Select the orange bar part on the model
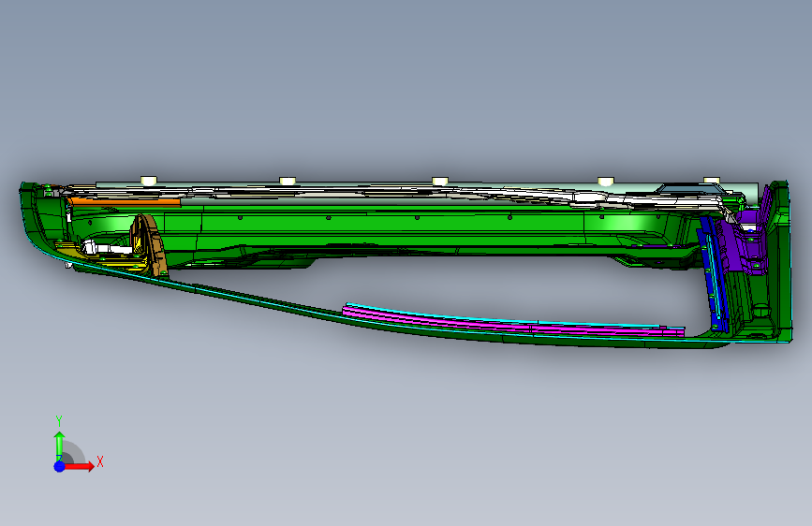 (x=125, y=202)
